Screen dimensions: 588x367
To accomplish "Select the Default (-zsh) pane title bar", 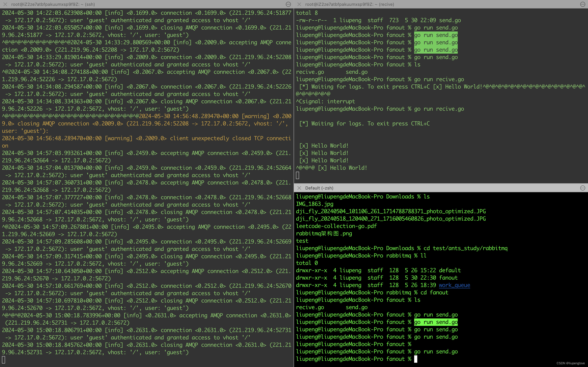I will coord(319,188).
